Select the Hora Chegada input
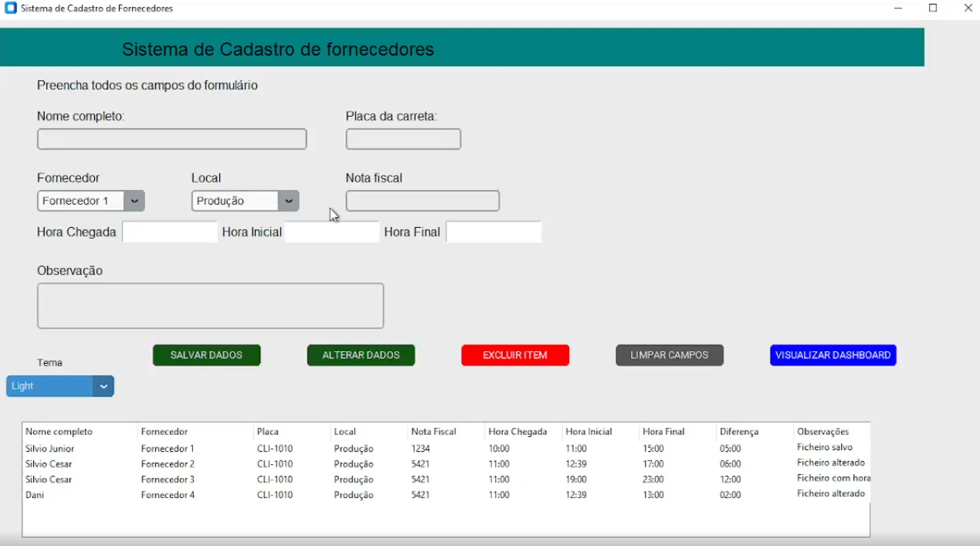 click(x=170, y=232)
